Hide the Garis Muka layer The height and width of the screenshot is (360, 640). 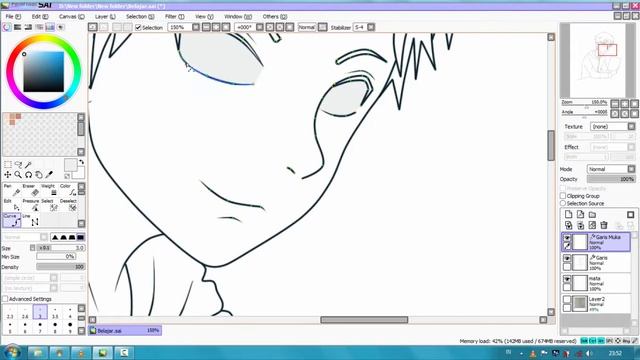567,237
